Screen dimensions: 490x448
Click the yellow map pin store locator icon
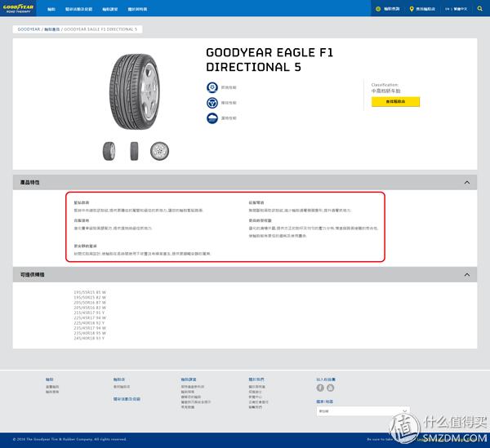coord(412,9)
